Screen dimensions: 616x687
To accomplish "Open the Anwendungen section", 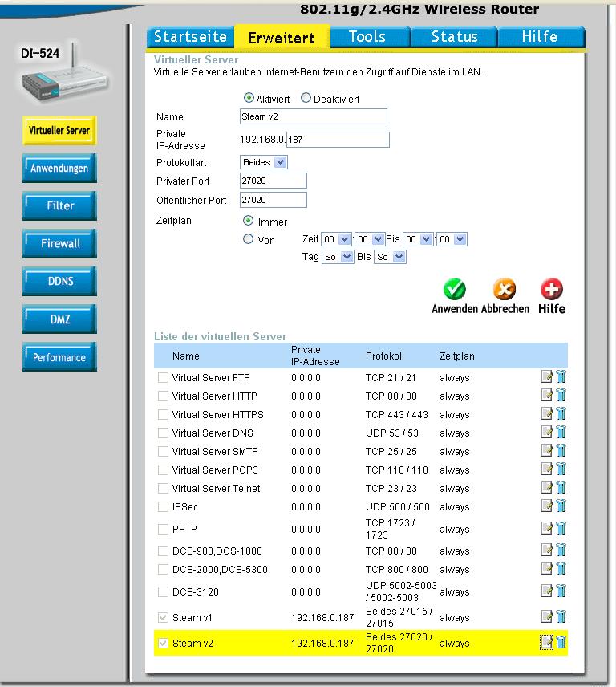I will coord(59,168).
